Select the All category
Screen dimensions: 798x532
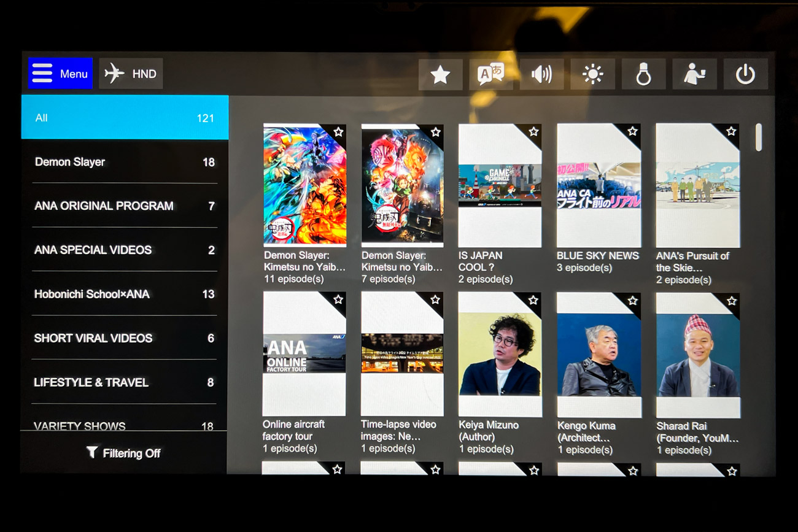tap(125, 118)
